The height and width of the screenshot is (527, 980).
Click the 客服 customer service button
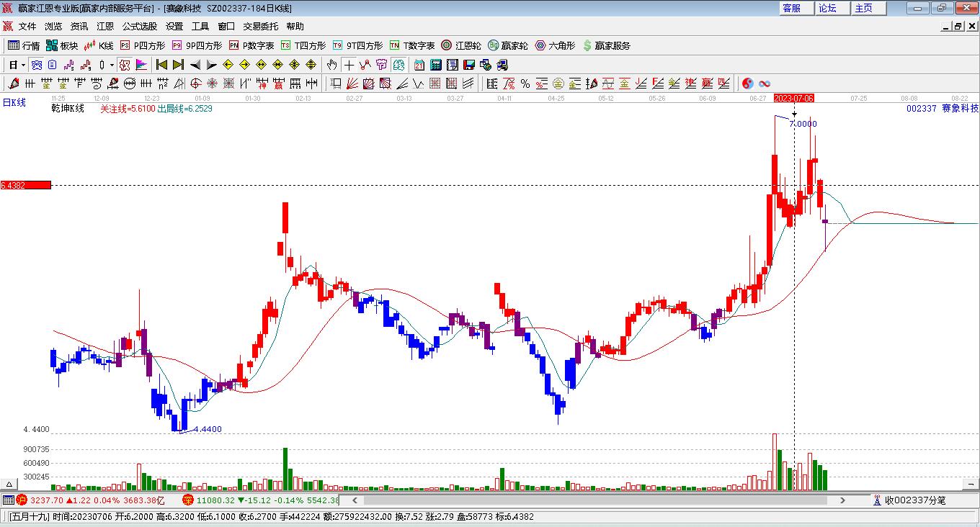click(791, 8)
